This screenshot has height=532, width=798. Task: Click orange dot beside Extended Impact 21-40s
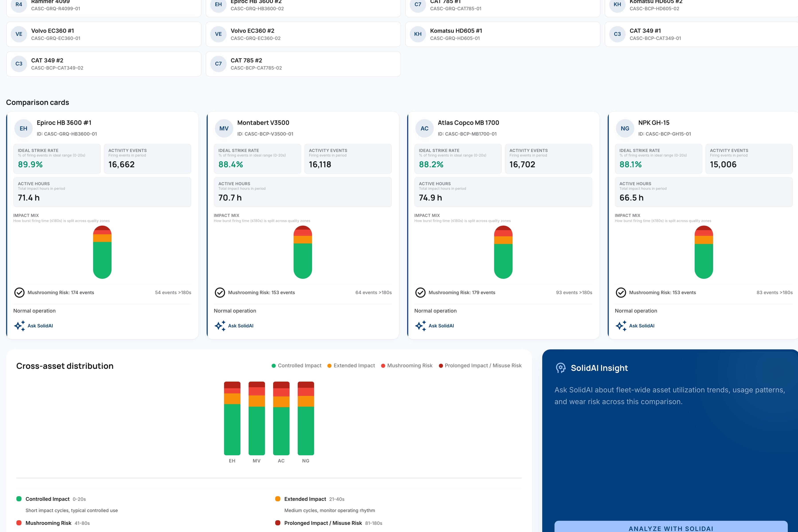pos(278,499)
